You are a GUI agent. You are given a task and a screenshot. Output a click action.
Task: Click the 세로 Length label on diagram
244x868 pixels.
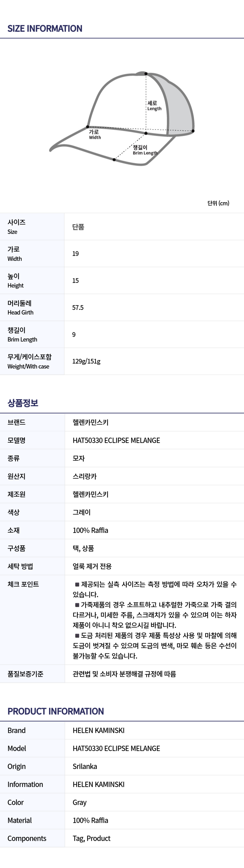coord(154,105)
